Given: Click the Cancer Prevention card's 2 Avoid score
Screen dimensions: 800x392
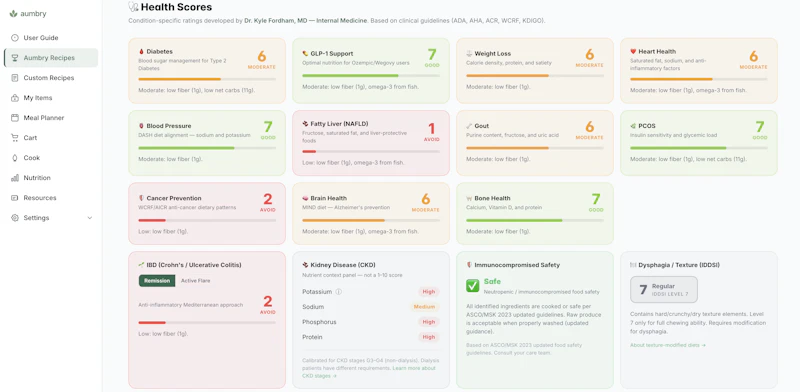Looking at the screenshot, I should click(267, 202).
